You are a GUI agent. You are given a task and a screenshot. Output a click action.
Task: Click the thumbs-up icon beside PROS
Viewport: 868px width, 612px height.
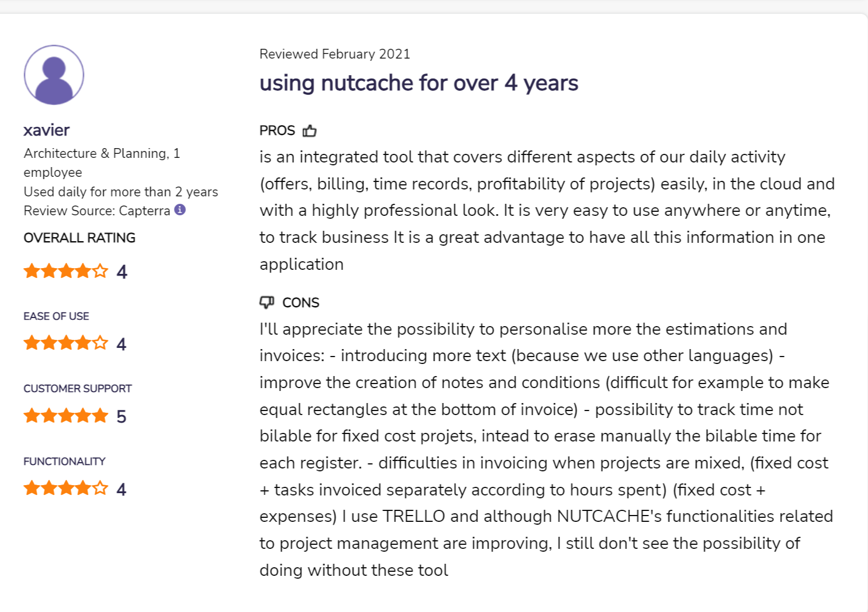point(310,131)
